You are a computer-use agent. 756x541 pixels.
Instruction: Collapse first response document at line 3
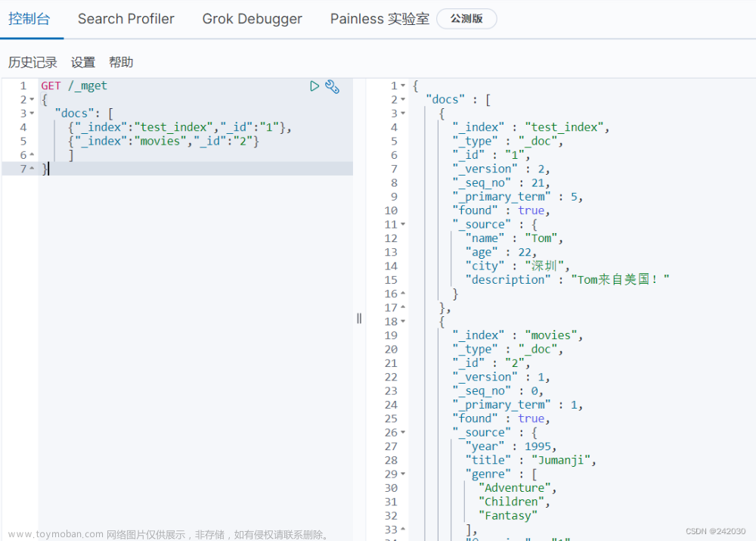[403, 113]
